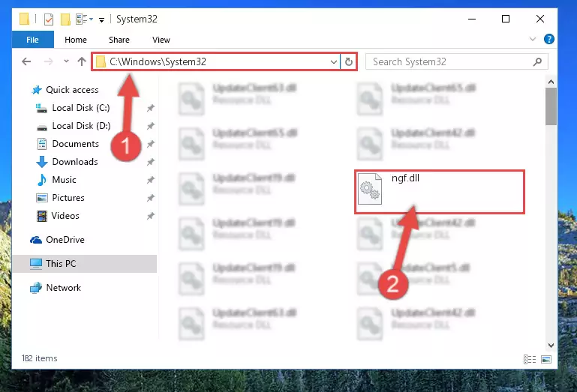This screenshot has height=392, width=577.
Task: Click the window system folder icon in the title bar
Action: 24,19
